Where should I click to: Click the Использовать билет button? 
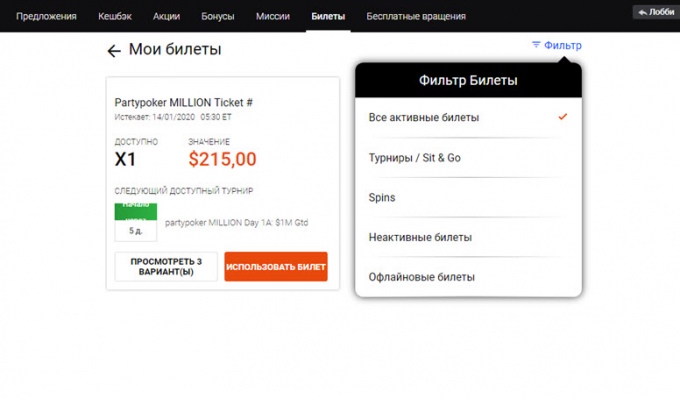(x=276, y=267)
